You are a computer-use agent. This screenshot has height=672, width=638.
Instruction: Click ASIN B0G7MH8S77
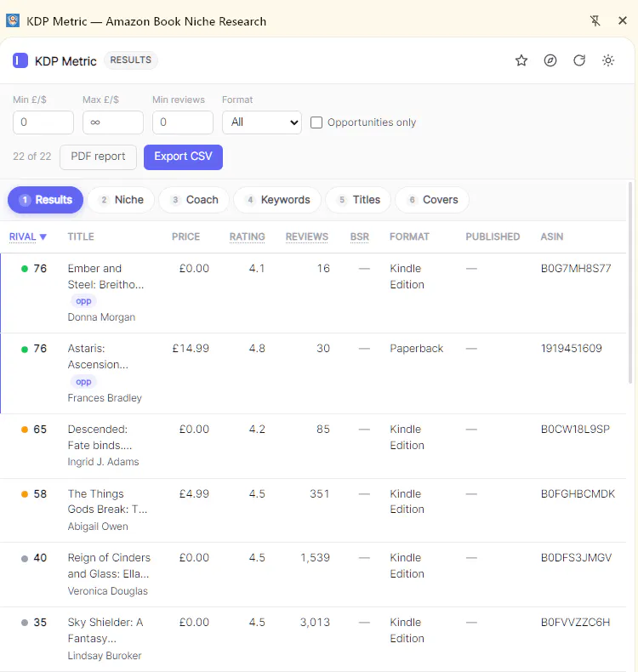tap(576, 269)
